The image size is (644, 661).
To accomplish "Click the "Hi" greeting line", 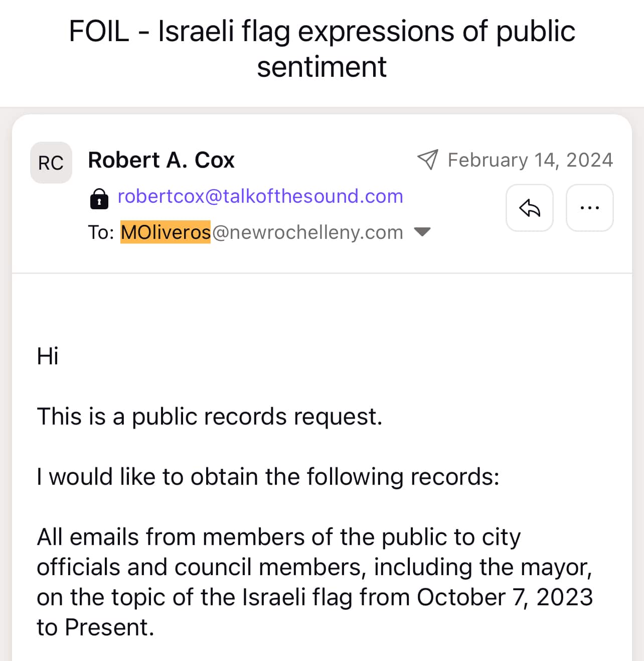I will [x=48, y=356].
